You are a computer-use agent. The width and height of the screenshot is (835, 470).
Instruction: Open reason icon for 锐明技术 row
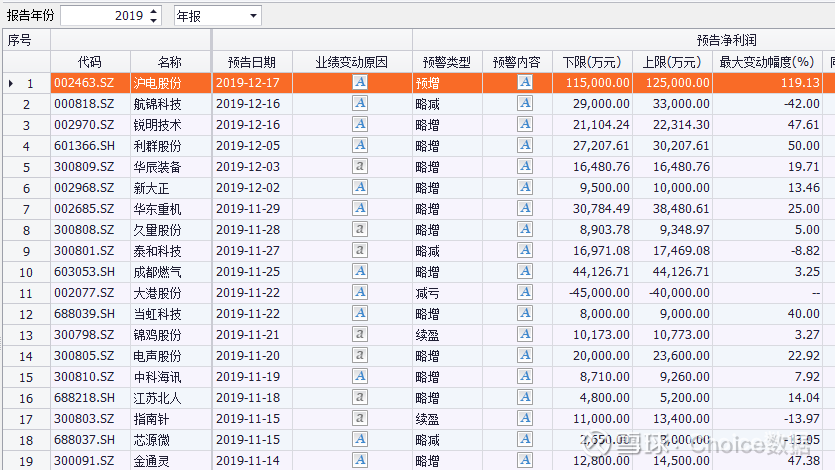[x=360, y=125]
